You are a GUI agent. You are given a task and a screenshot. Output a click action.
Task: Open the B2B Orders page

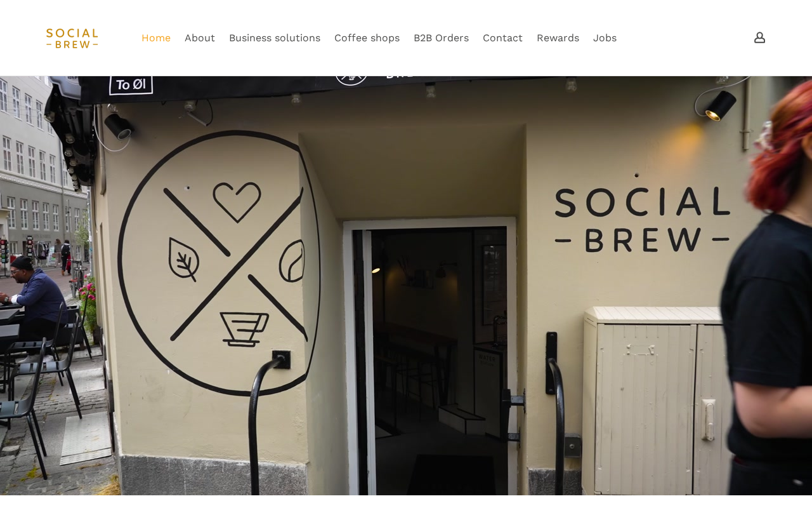[x=441, y=38]
